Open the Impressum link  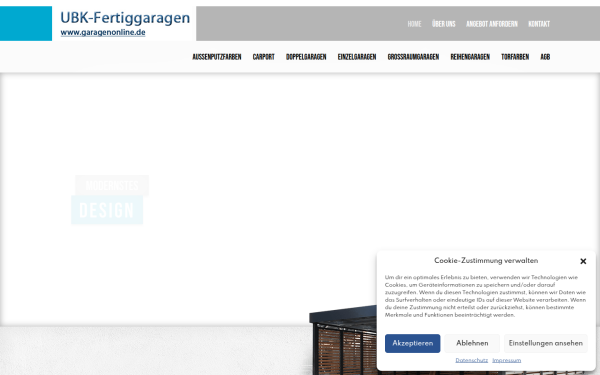[507, 360]
